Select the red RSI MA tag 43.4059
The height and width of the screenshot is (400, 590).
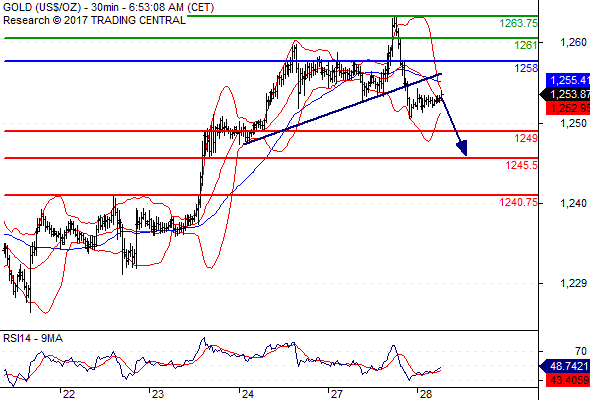[568, 380]
